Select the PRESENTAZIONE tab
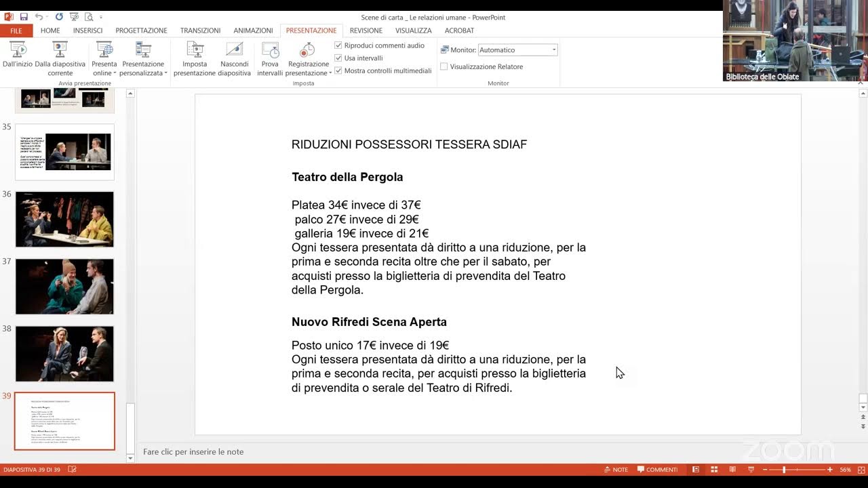The width and height of the screenshot is (868, 488). click(x=311, y=30)
